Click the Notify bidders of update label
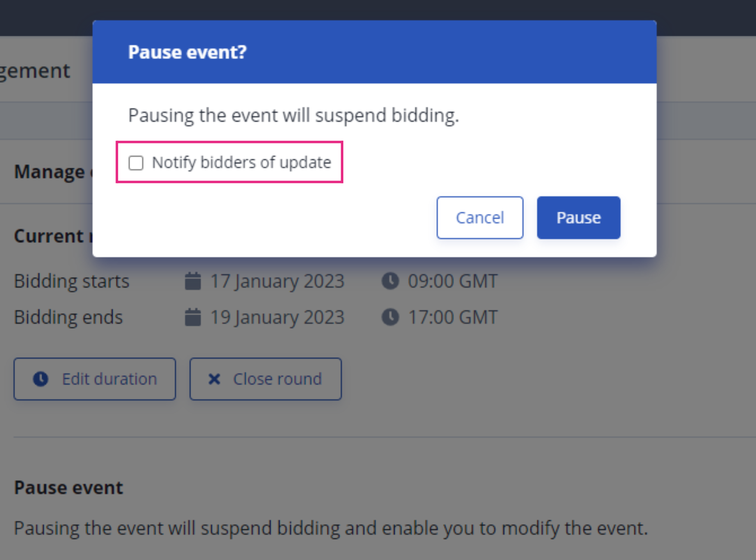 (241, 163)
